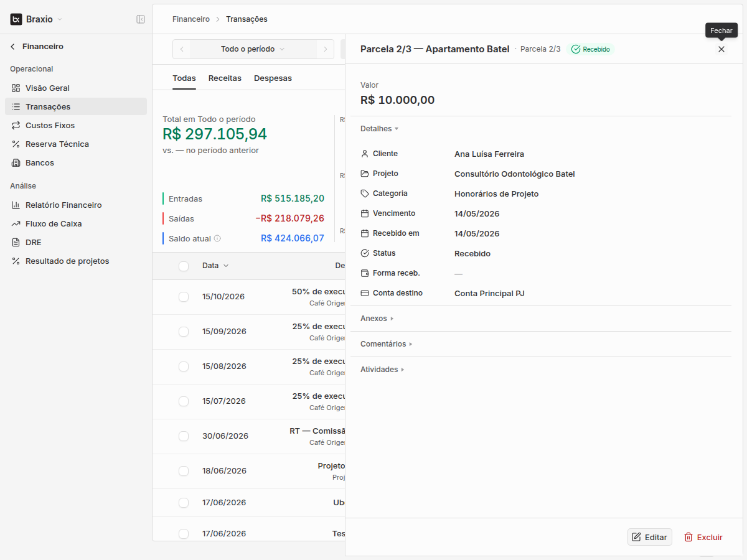The image size is (747, 560).
Task: Switch to the Receitas tab
Action: pos(225,78)
